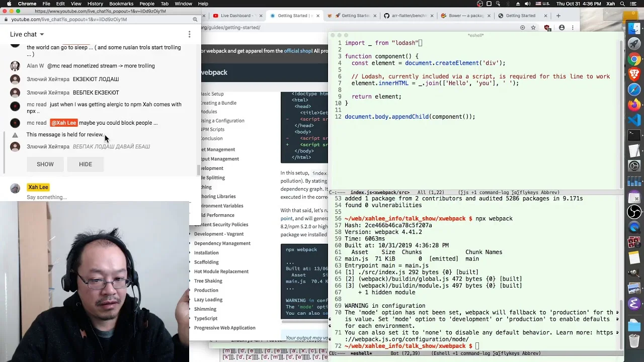Image resolution: width=644 pixels, height=362 pixels.
Task: Open the Chrome profile avatar icon
Action: click(561, 28)
